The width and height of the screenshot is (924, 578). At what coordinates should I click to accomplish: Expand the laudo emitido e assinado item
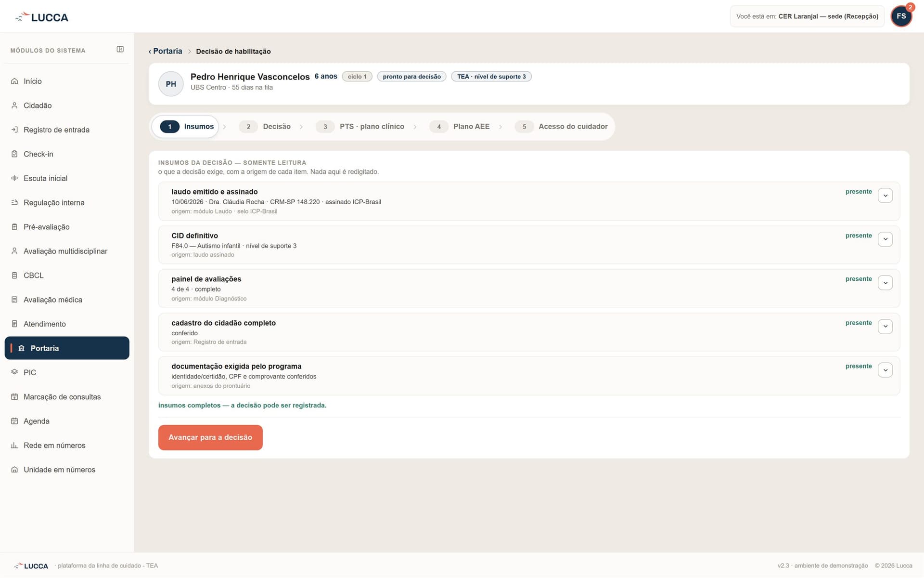click(885, 196)
